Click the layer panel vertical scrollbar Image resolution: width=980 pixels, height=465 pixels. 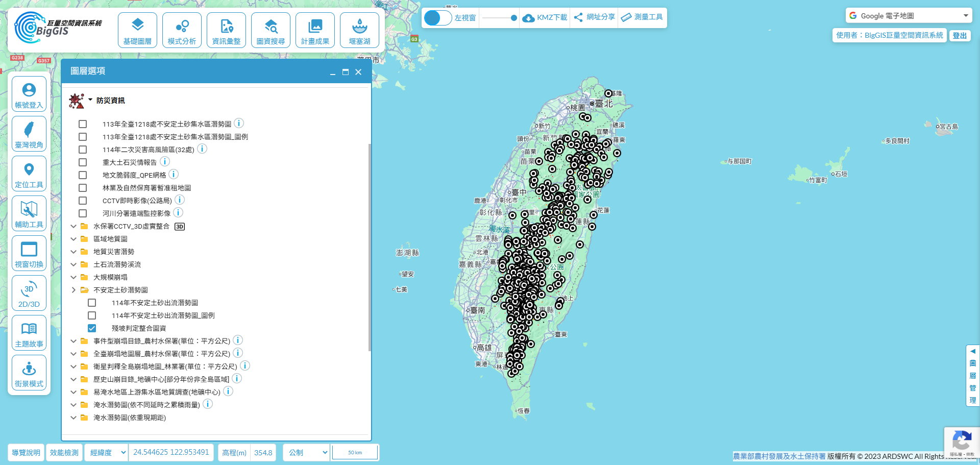370,248
